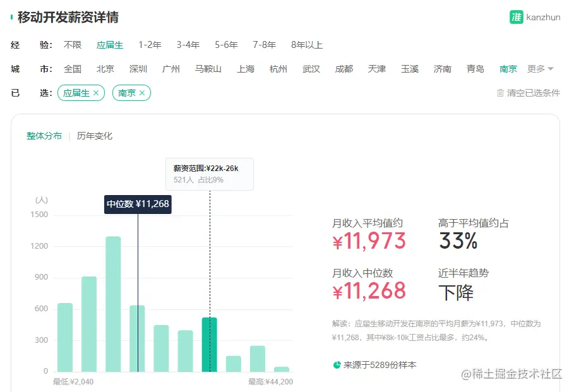Viewport: 574px width, 392px height.
Task: Click the shortest last bar at 最高:¥44,200
Action: pyautogui.click(x=282, y=369)
